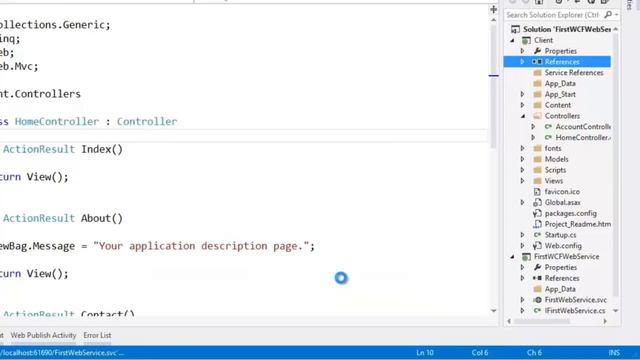Click the Project_Readme.html file icon
640x360 pixels.
click(537, 224)
